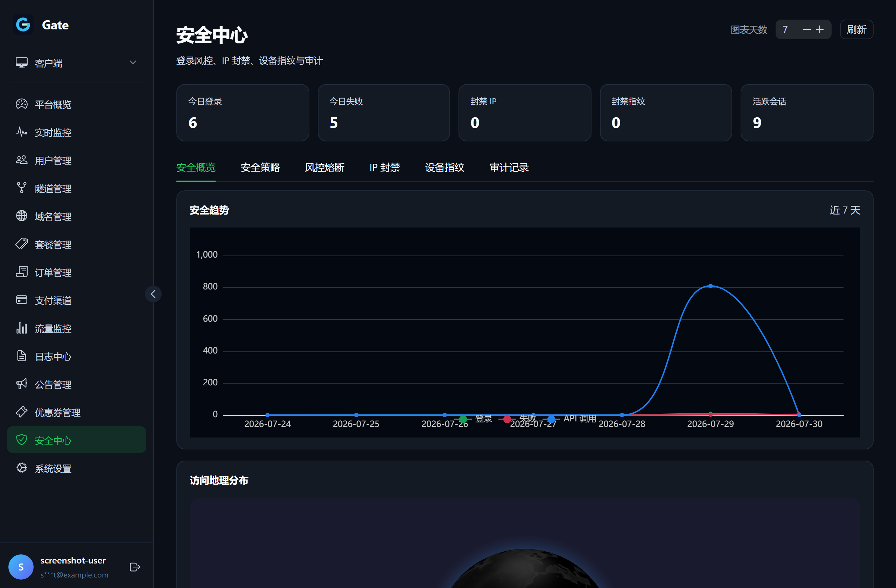Switch to the 安全策略 tab
The height and width of the screenshot is (588, 896).
(x=260, y=168)
